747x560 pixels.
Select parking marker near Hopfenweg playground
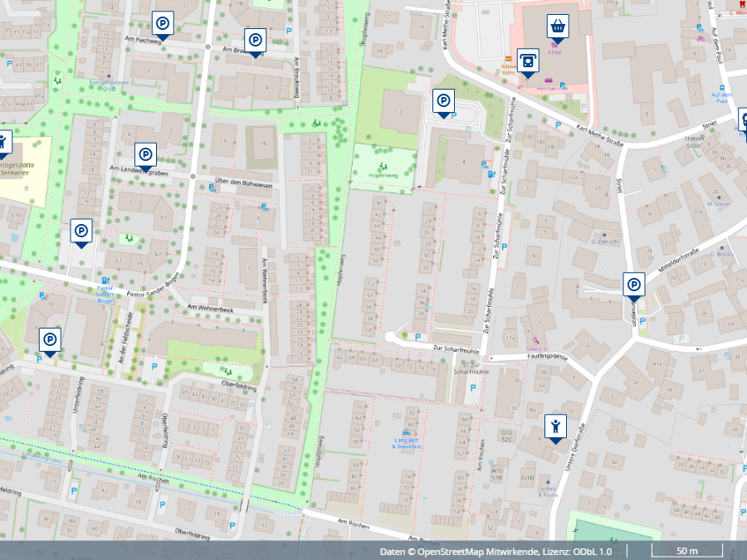coord(444,102)
